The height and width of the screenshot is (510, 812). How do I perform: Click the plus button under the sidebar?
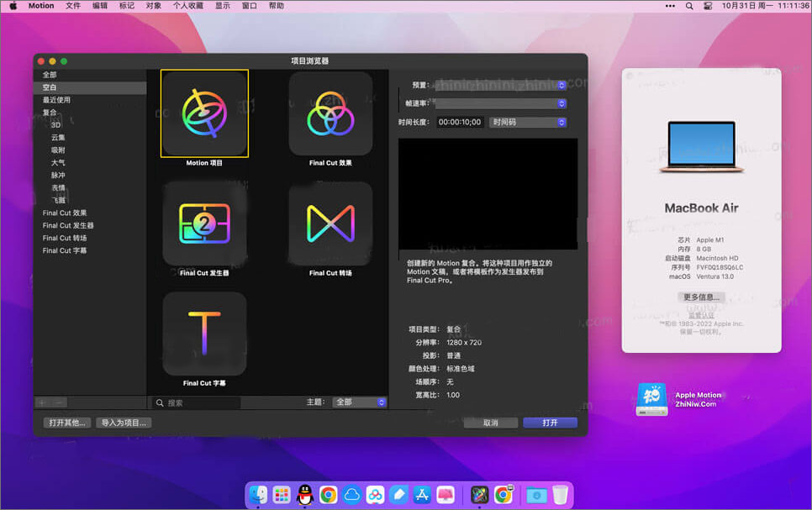pos(43,402)
